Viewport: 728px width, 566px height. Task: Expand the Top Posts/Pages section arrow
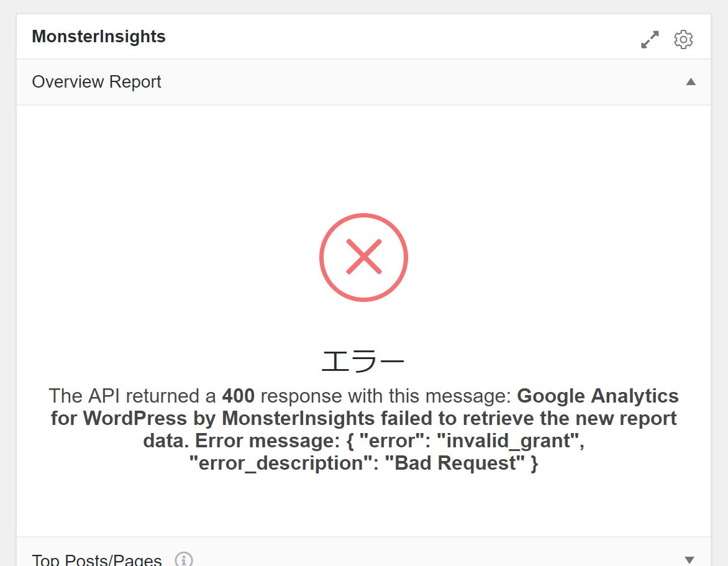tap(689, 560)
